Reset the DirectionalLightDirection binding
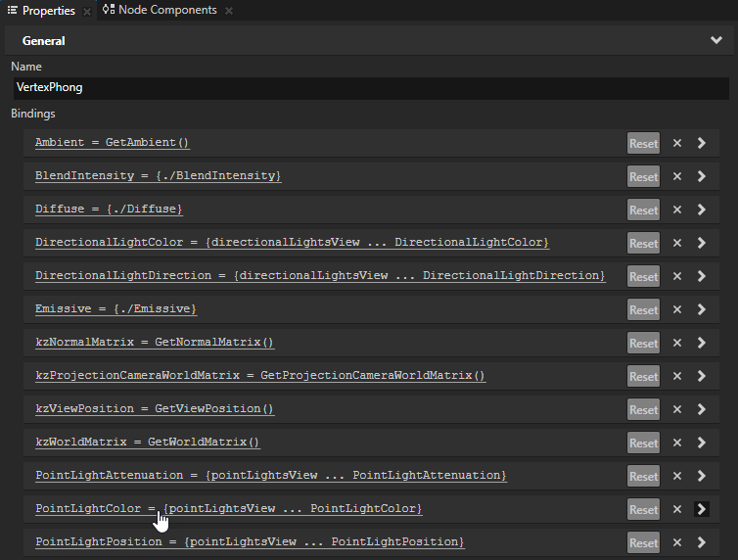 click(x=643, y=276)
